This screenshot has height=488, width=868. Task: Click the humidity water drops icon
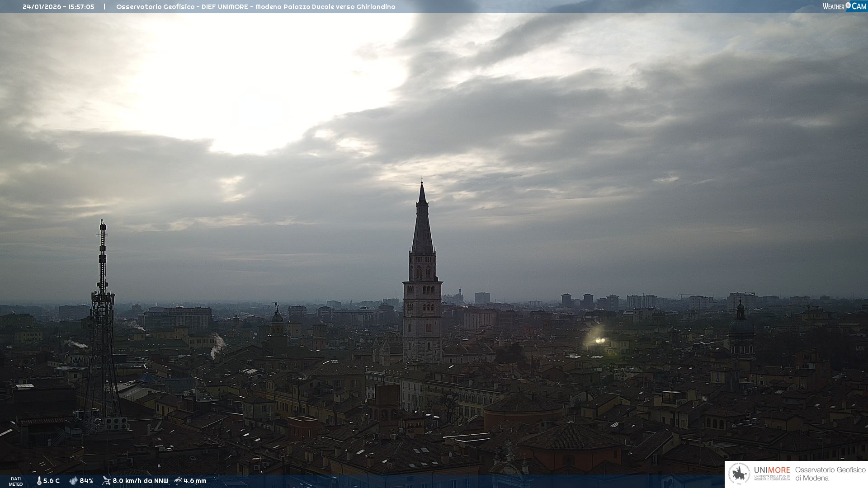pyautogui.click(x=73, y=481)
